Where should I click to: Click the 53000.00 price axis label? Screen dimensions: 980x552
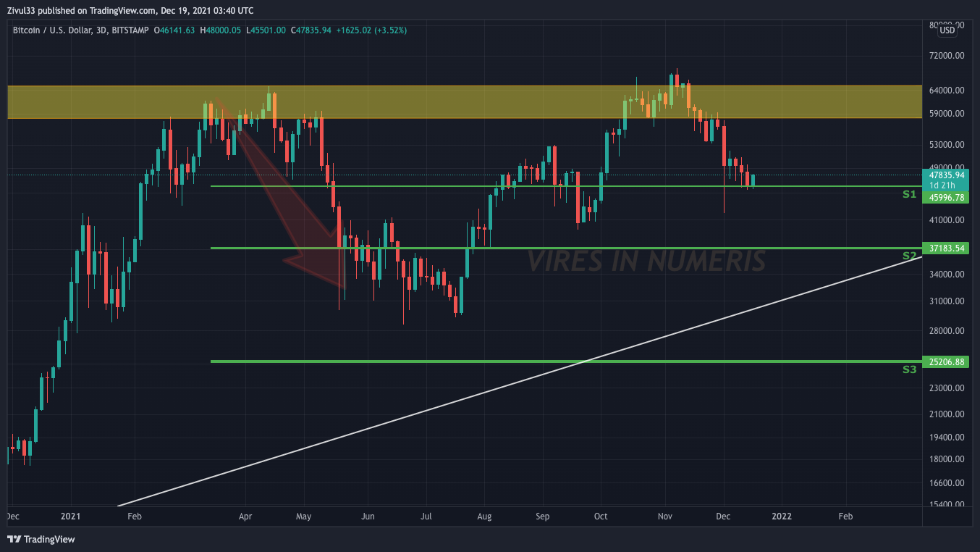[947, 145]
